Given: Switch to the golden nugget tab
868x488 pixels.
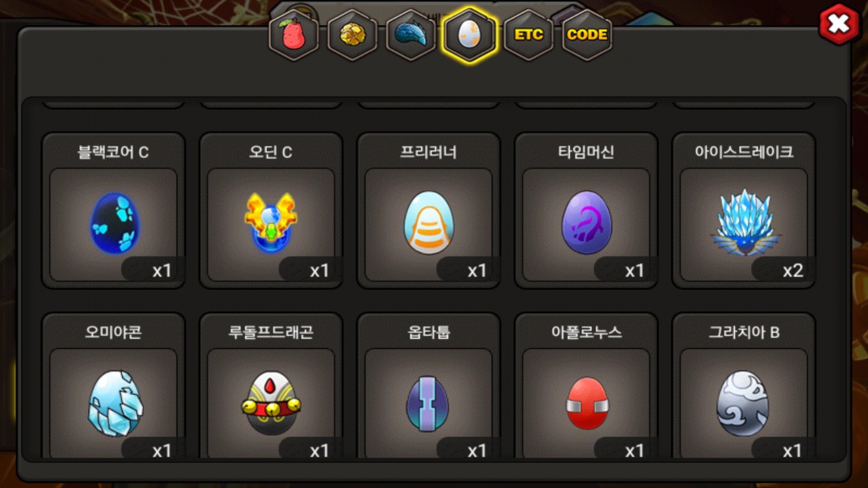Looking at the screenshot, I should click(x=353, y=35).
